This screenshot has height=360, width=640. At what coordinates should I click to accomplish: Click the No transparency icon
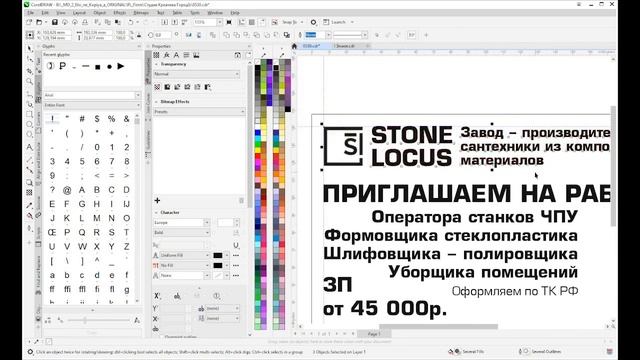(x=157, y=87)
